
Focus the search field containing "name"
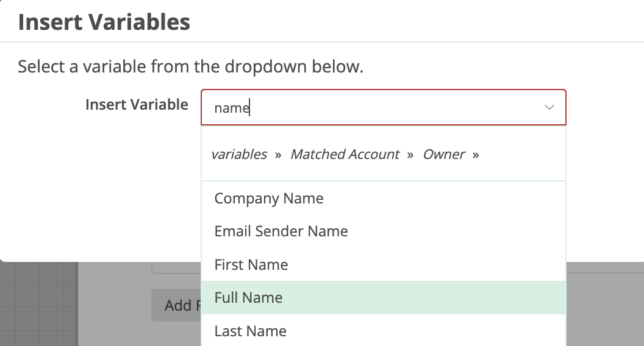(366, 108)
